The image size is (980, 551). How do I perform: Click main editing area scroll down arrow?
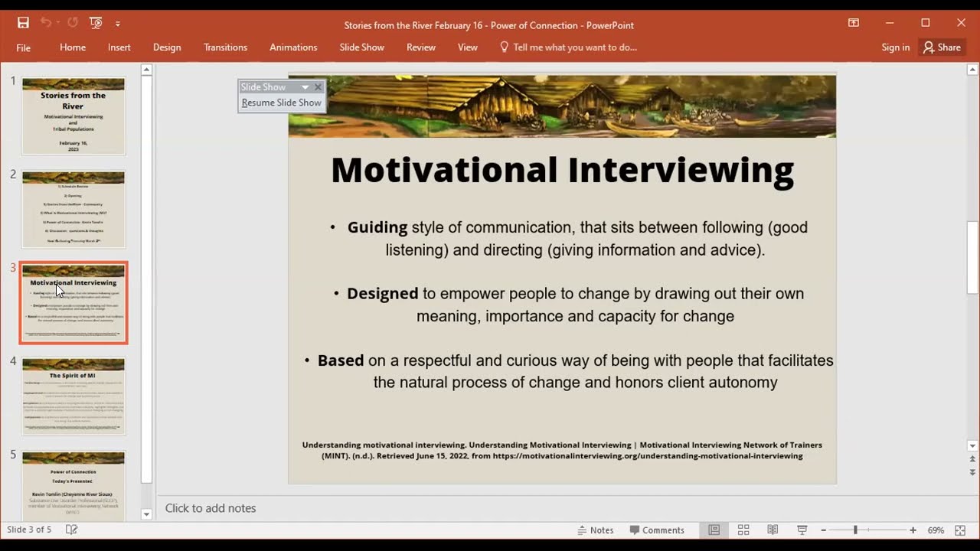point(972,446)
